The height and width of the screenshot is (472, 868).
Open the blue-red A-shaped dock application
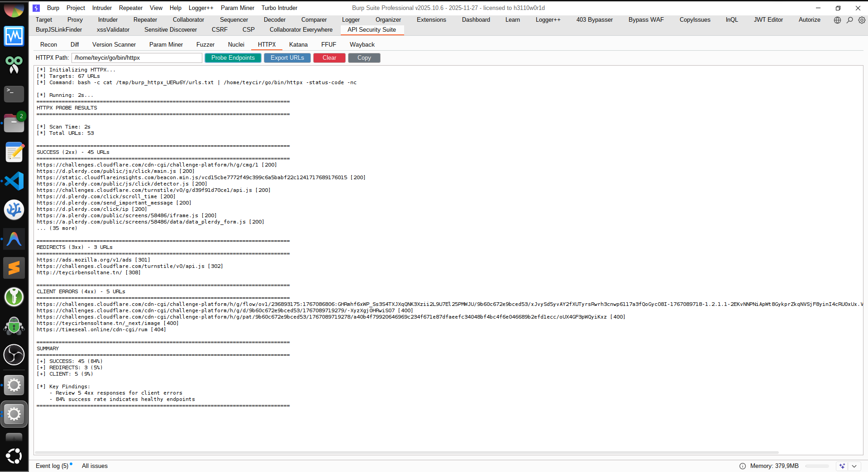14,239
